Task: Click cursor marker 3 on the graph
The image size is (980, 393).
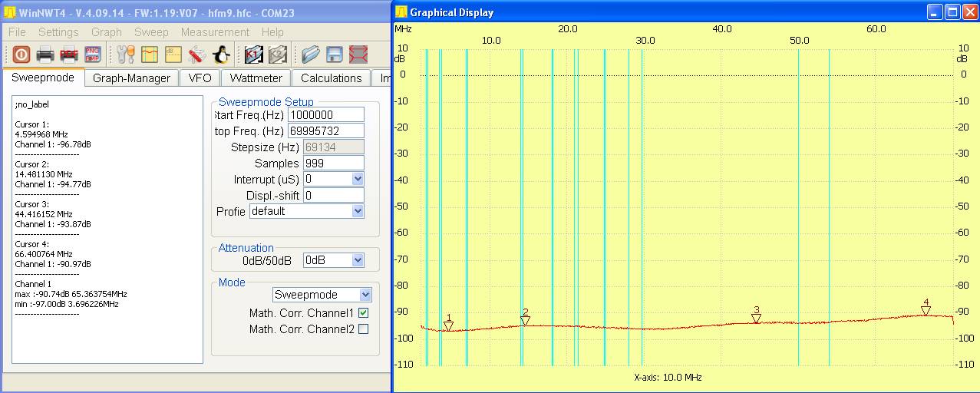Action: (756, 318)
